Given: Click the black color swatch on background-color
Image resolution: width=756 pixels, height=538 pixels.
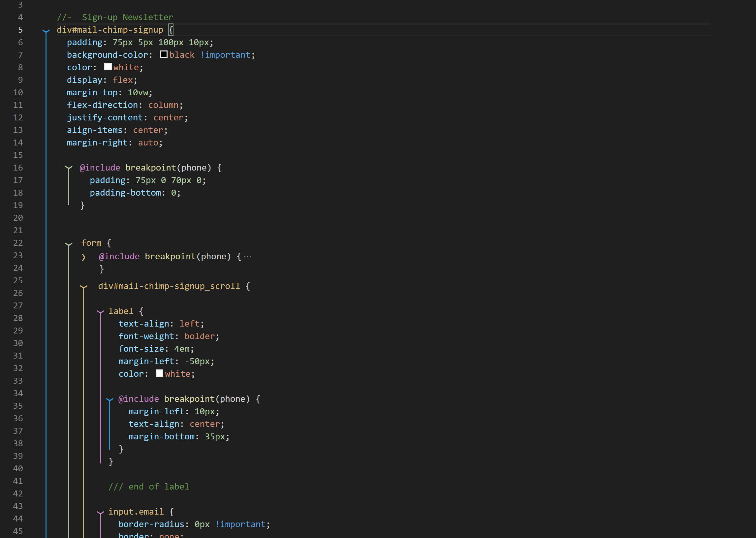Looking at the screenshot, I should click(x=163, y=54).
